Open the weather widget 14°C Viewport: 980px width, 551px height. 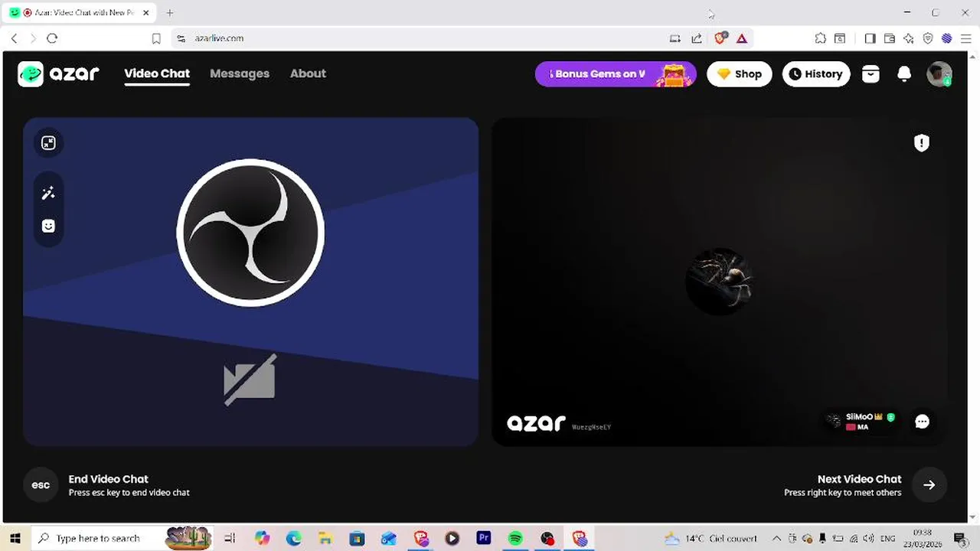tap(710, 539)
